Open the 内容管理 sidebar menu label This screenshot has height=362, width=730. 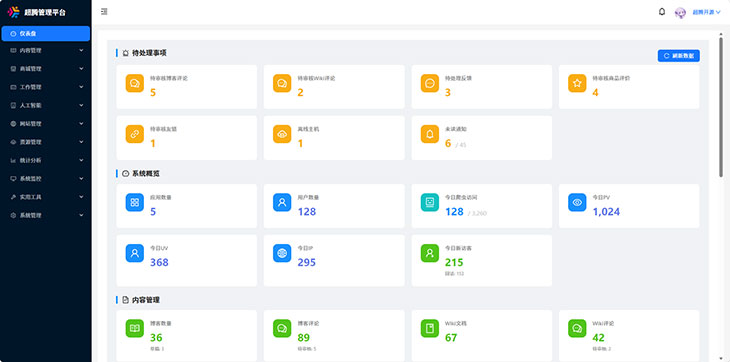coord(31,50)
